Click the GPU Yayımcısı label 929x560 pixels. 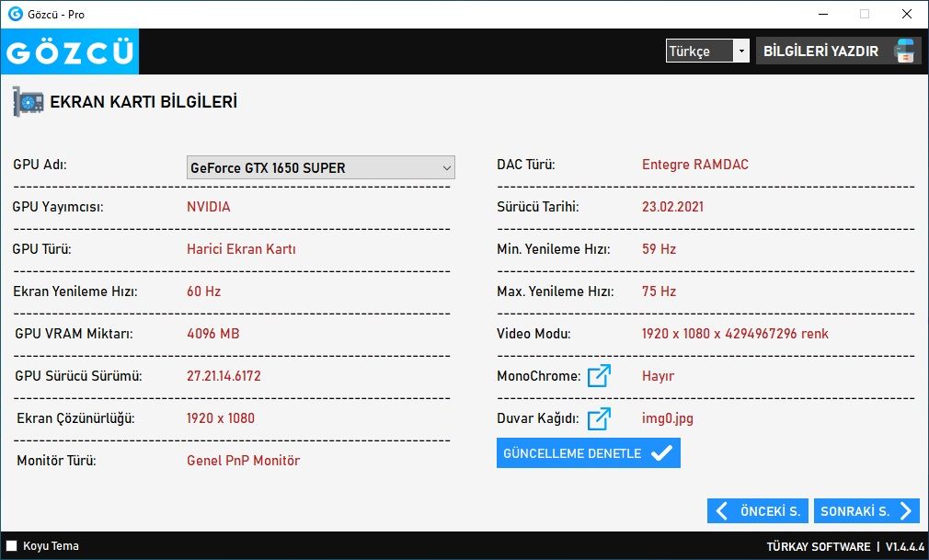[58, 207]
